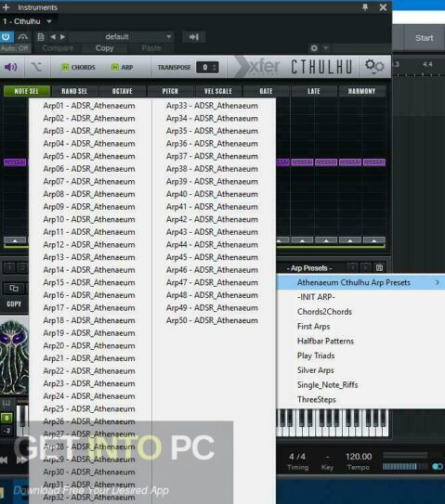The image size is (445, 504).
Task: Choose First Arps preset folder
Action: tap(360, 326)
